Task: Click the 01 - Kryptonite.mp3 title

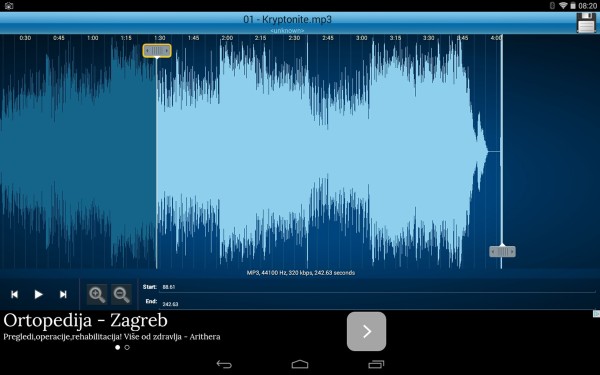Action: click(x=287, y=19)
